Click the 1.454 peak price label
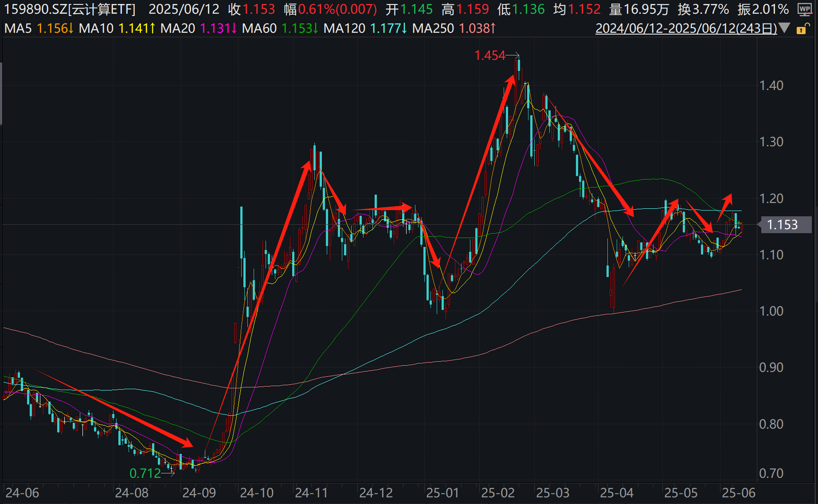 [x=490, y=55]
